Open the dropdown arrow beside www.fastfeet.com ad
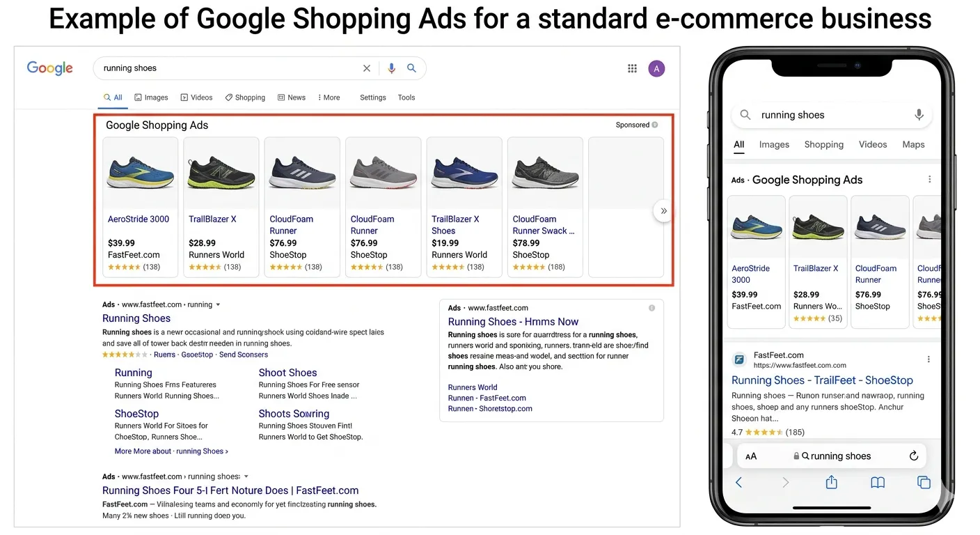This screenshot has height=535, width=980. click(218, 304)
